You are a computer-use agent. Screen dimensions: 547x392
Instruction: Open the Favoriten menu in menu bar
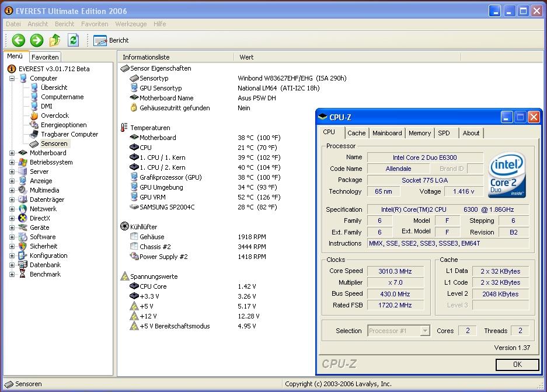pos(95,24)
